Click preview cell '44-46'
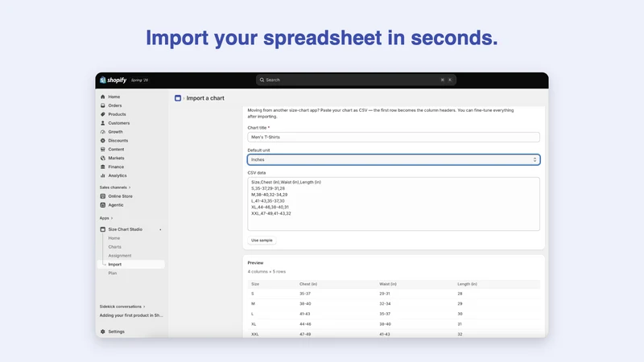The image size is (644, 362). click(305, 324)
